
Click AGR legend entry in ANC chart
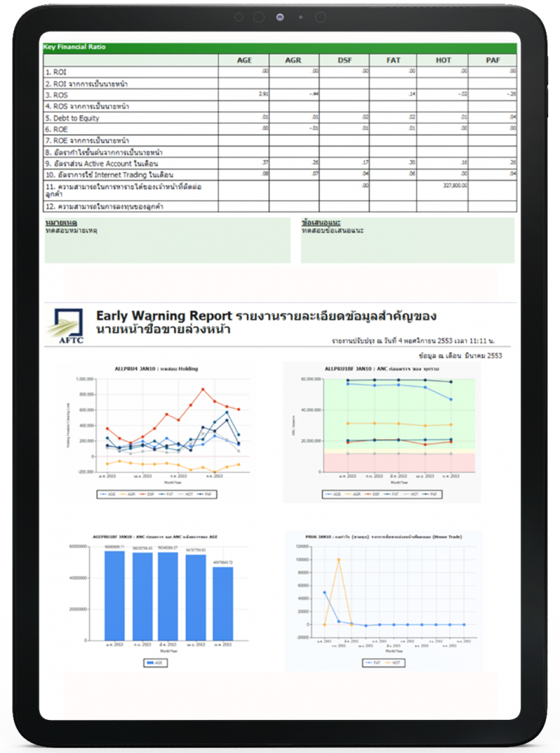(353, 494)
